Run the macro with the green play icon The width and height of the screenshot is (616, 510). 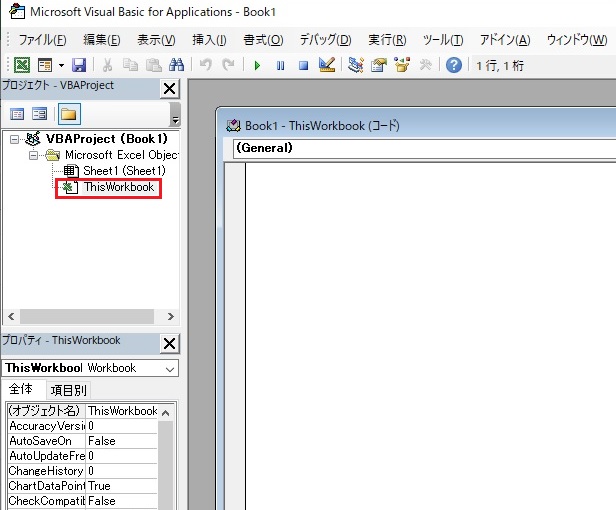[x=257, y=65]
